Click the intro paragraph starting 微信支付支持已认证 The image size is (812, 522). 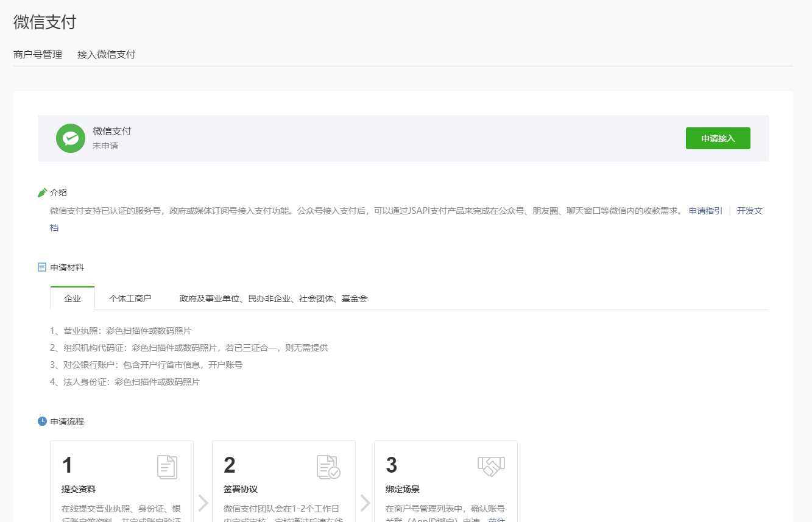tap(366, 211)
